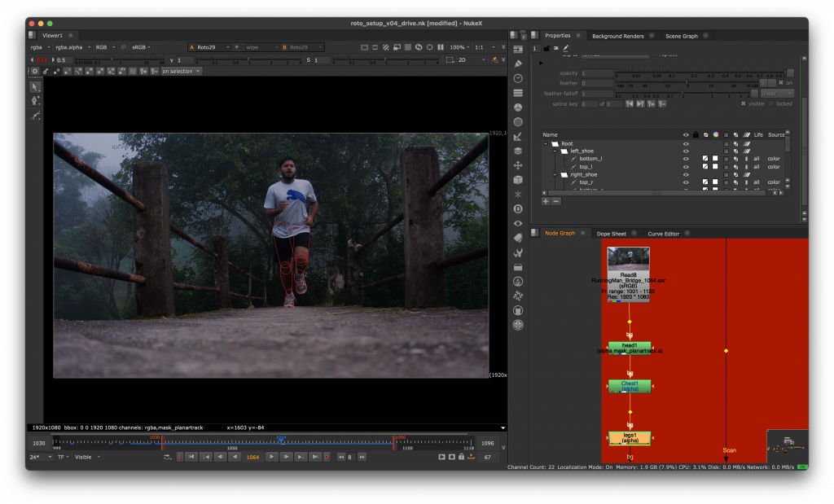The width and height of the screenshot is (834, 504).
Task: Open the 'on selection' dropdown
Action: coord(180,71)
